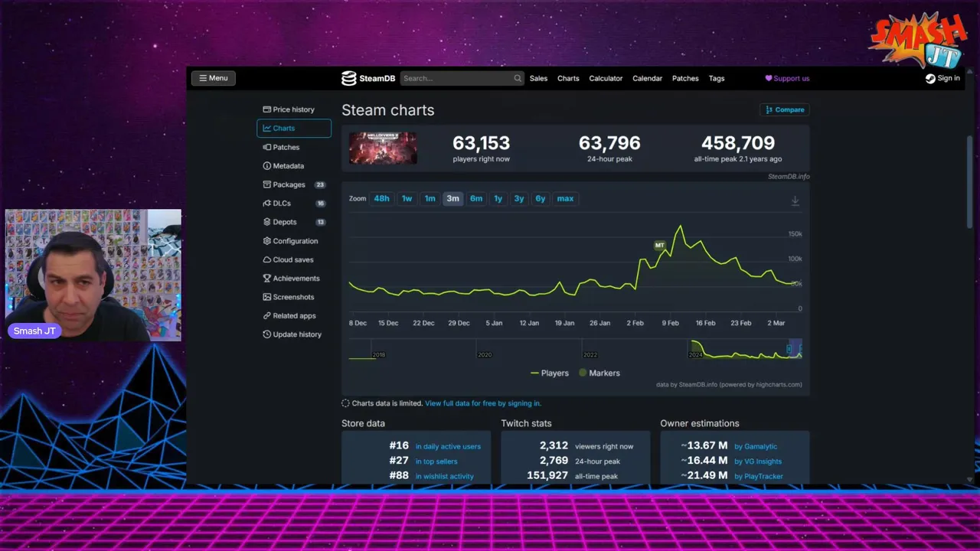Click the Support us heart link
980x551 pixels.
pos(787,78)
